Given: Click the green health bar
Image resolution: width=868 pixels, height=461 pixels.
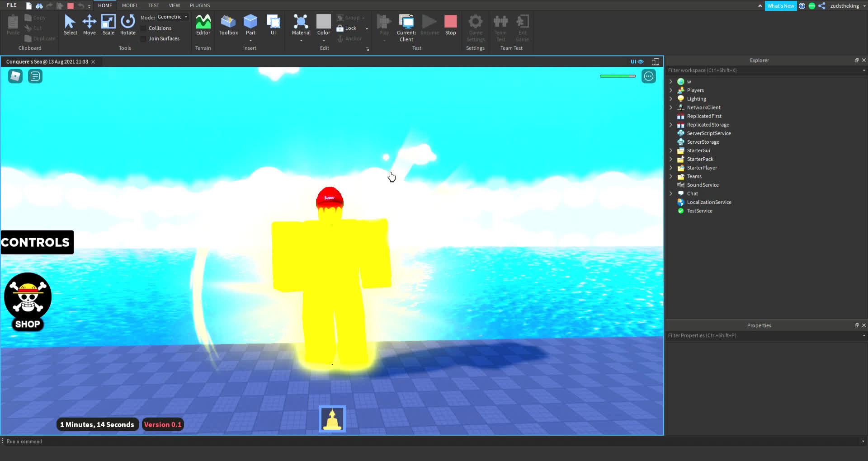Looking at the screenshot, I should (x=618, y=76).
